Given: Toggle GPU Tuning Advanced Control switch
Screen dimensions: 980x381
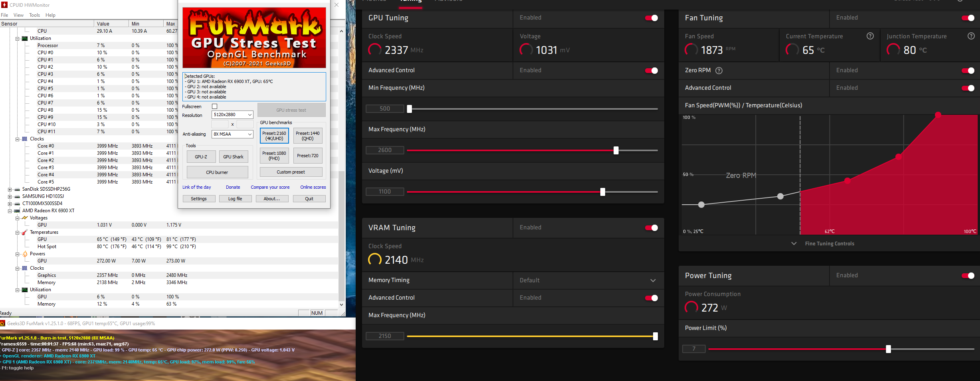Looking at the screenshot, I should click(x=651, y=71).
